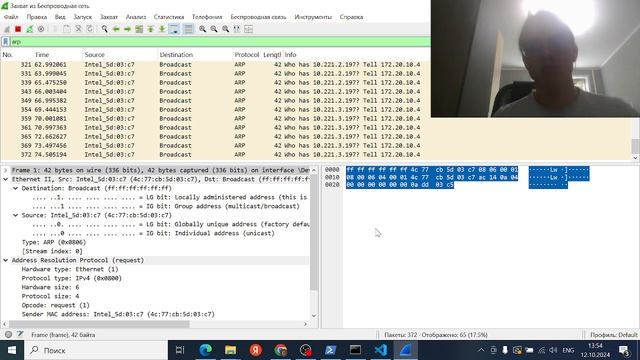Screen dimensions: 640x360
Task: Open the Статистика menu
Action: (169, 17)
